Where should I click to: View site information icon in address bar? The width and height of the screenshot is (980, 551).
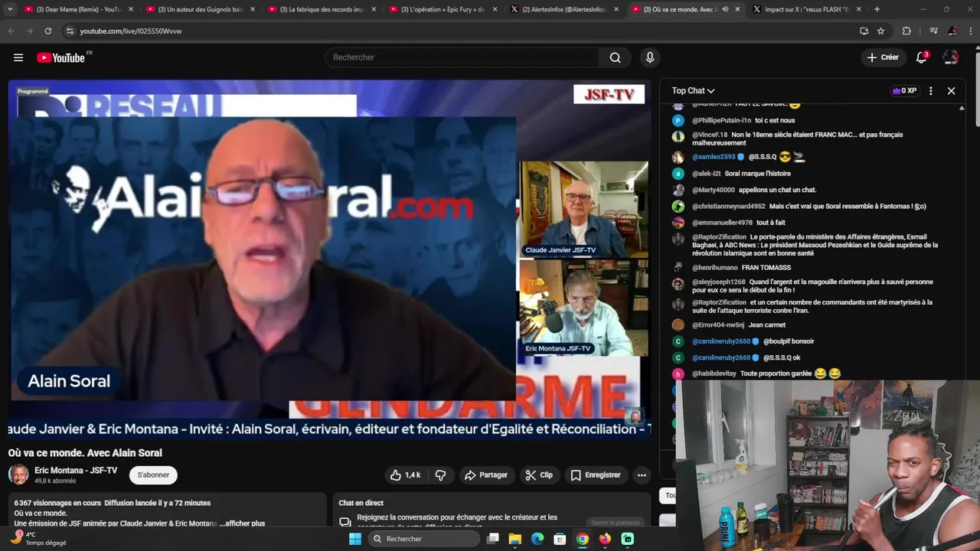pos(70,31)
